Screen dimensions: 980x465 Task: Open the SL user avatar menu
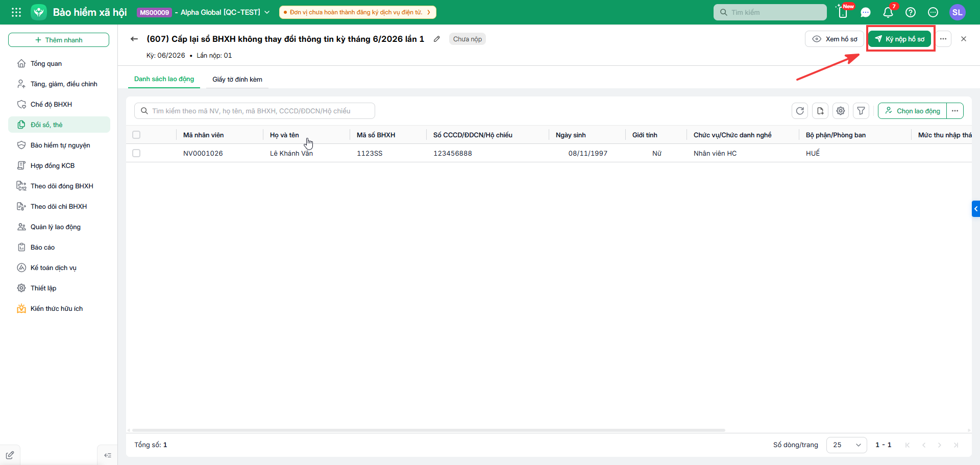click(958, 12)
